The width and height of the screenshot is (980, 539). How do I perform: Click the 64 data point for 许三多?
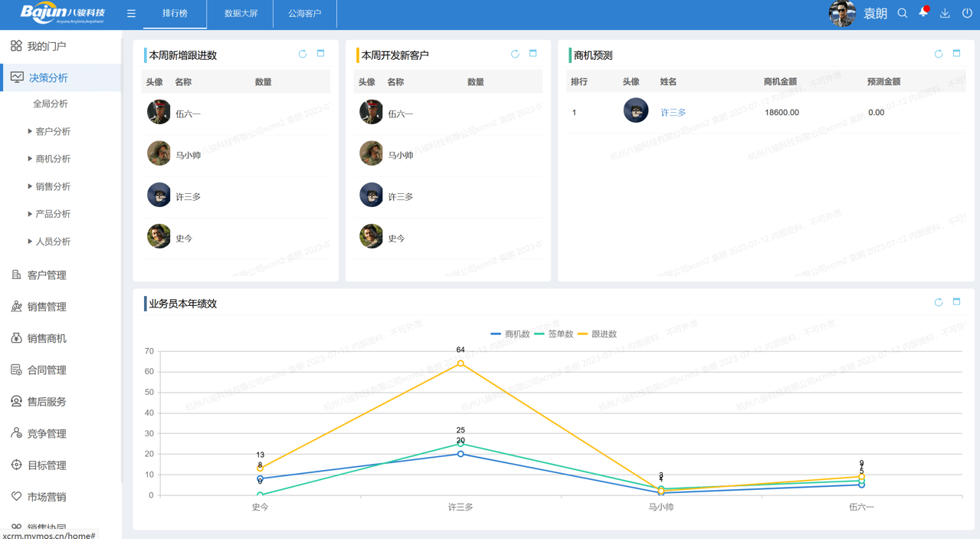(461, 363)
